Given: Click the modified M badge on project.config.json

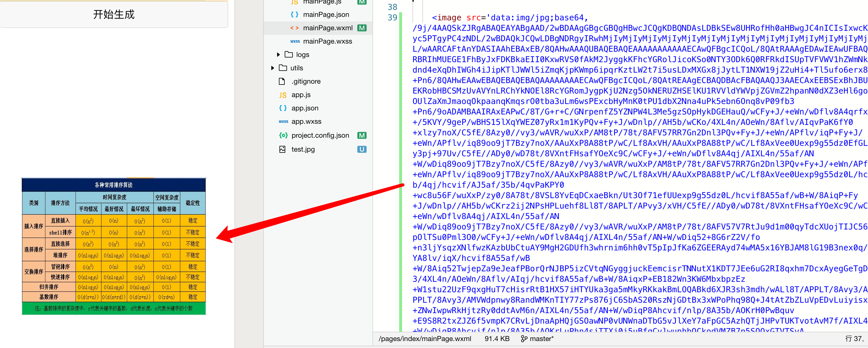Looking at the screenshot, I should coord(362,135).
